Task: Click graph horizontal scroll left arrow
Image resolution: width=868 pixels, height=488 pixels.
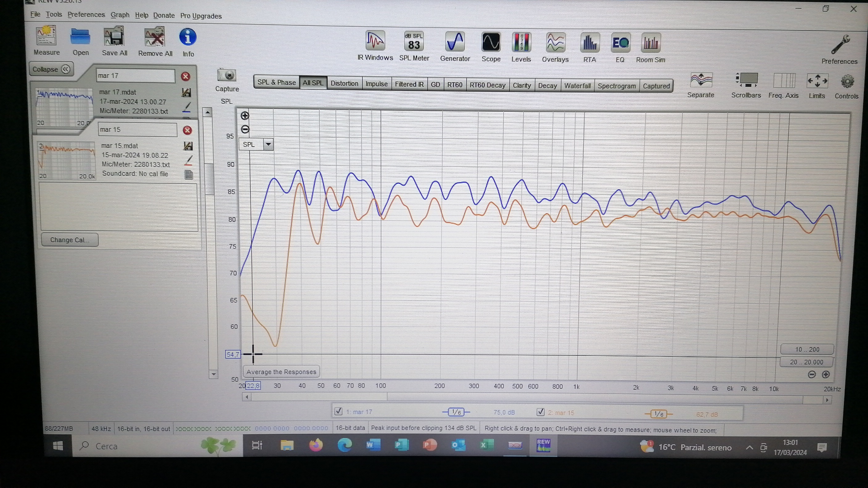Action: click(247, 397)
